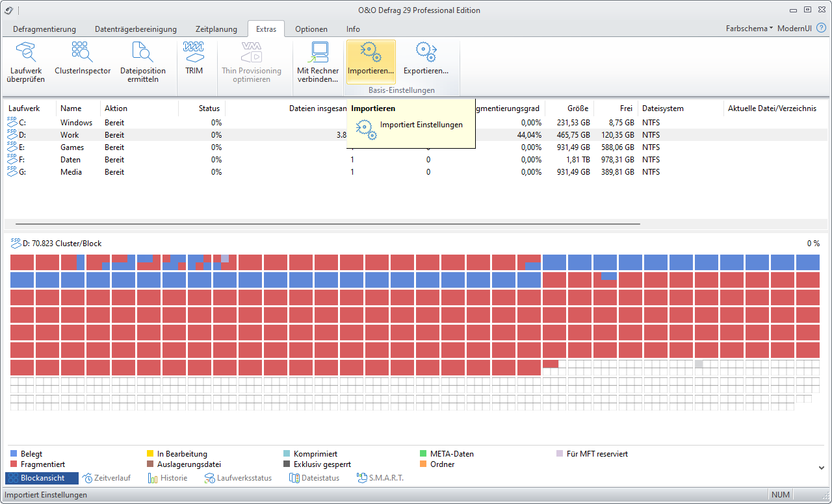Viewport: 832px width, 504px height.
Task: Click the Fragmentiert red legend swatch
Action: (14, 464)
